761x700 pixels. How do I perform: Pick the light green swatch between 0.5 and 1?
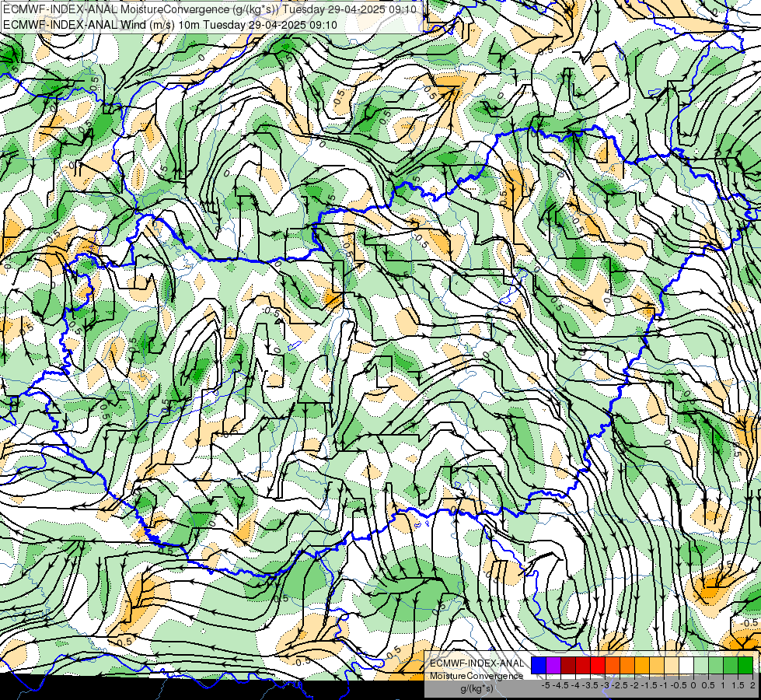click(x=716, y=665)
